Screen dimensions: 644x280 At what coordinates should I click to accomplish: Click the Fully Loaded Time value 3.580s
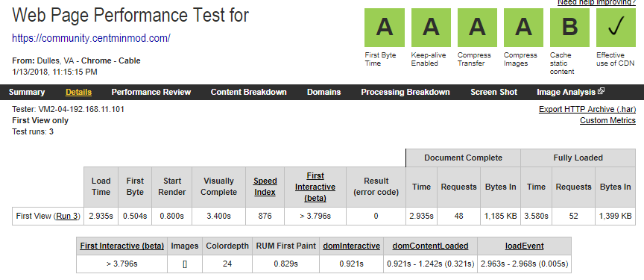pos(537,216)
